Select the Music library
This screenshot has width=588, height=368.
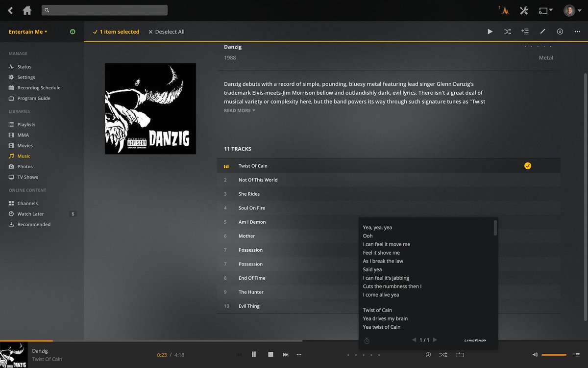pyautogui.click(x=24, y=156)
